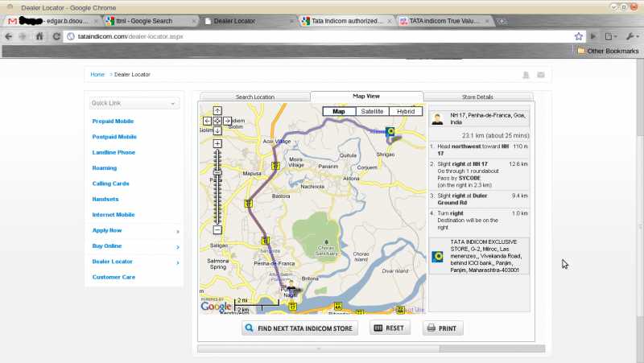Open the Postpaid Mobile link
Screen dimensions: 644x363
tap(114, 137)
